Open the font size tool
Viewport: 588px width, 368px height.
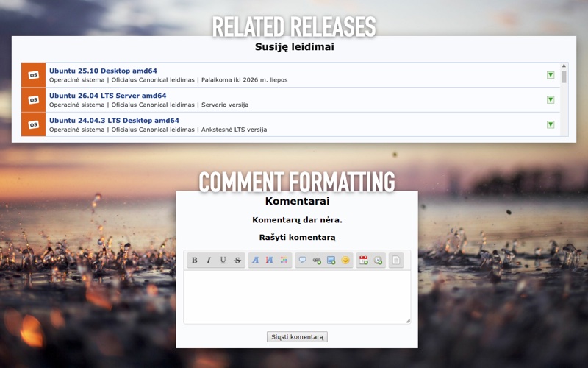click(270, 260)
